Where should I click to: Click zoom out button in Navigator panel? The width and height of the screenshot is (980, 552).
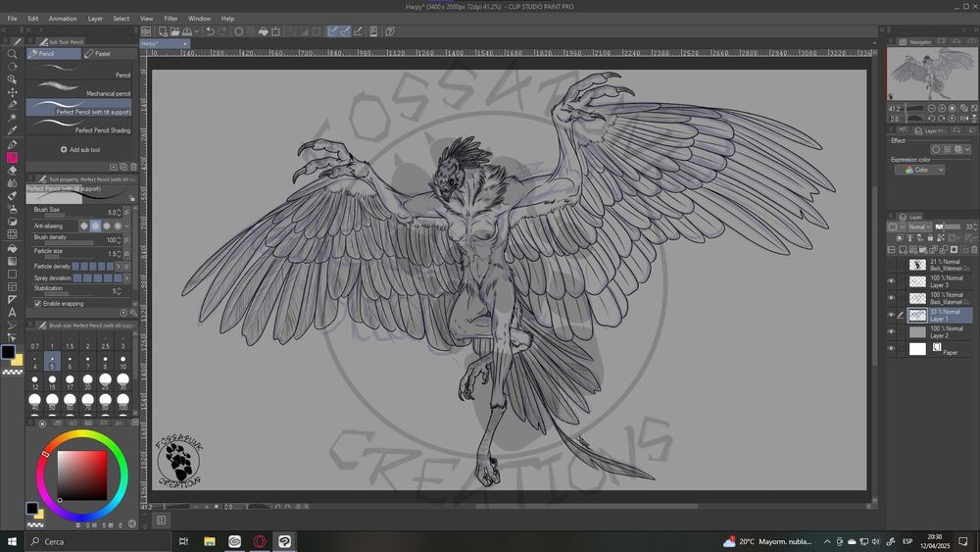click(x=931, y=108)
